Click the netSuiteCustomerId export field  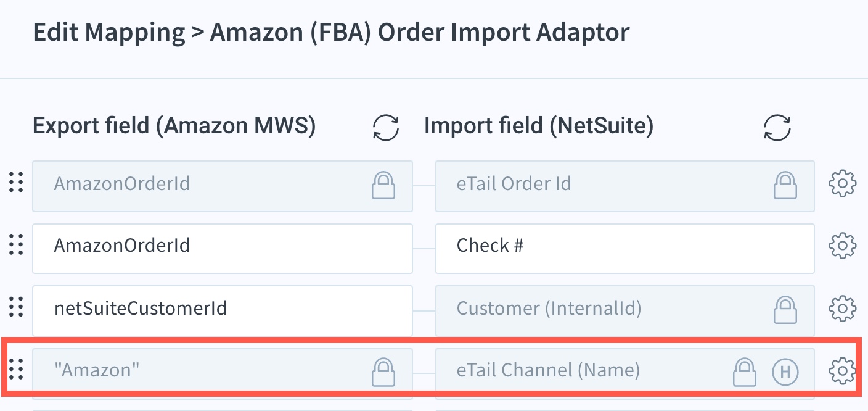click(x=222, y=309)
